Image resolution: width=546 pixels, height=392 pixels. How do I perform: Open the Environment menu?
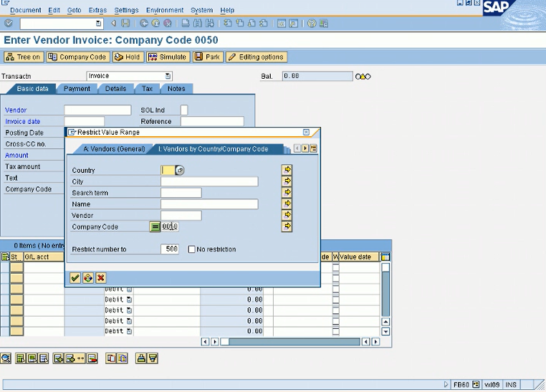[x=165, y=10]
